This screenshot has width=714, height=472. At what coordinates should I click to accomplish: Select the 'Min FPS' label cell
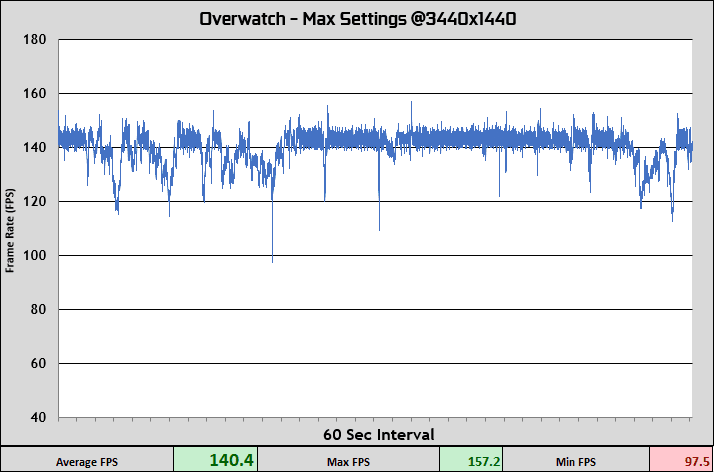coord(576,460)
